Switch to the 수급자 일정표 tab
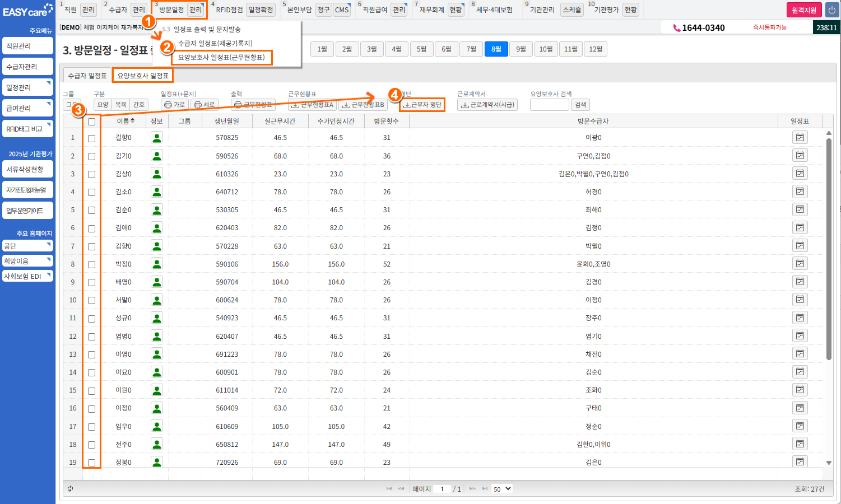841x504 pixels. point(87,76)
